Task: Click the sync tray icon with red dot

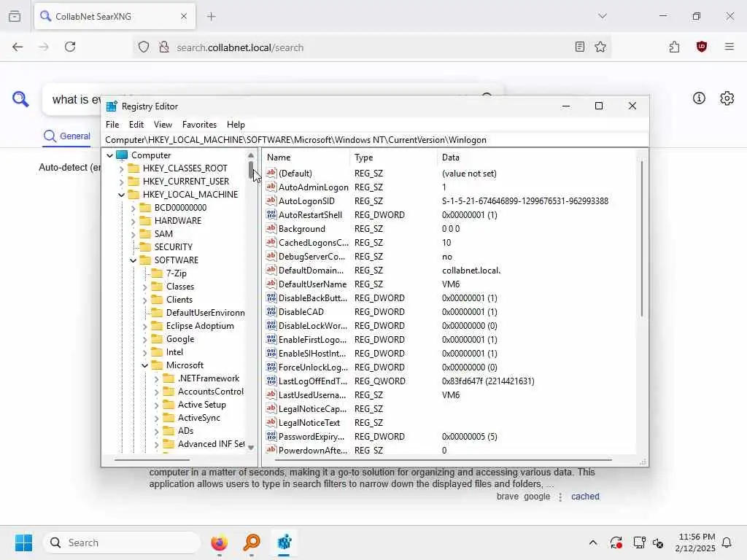Action: [616, 542]
